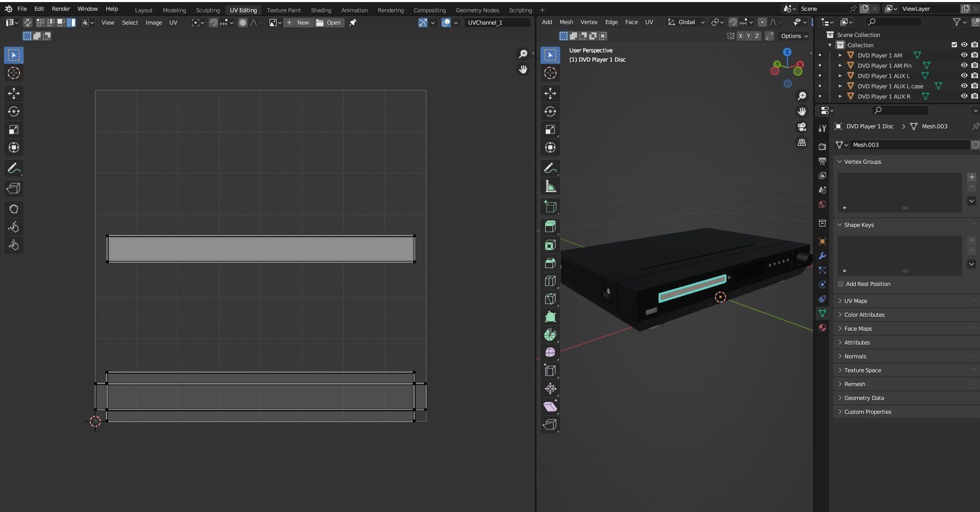The image size is (980, 512).
Task: Open the Render menu
Action: (61, 9)
